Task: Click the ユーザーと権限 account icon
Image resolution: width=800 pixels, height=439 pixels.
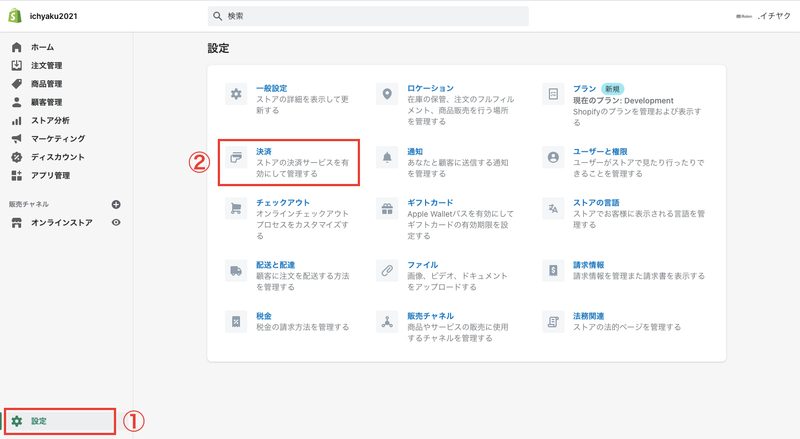Action: coord(553,157)
